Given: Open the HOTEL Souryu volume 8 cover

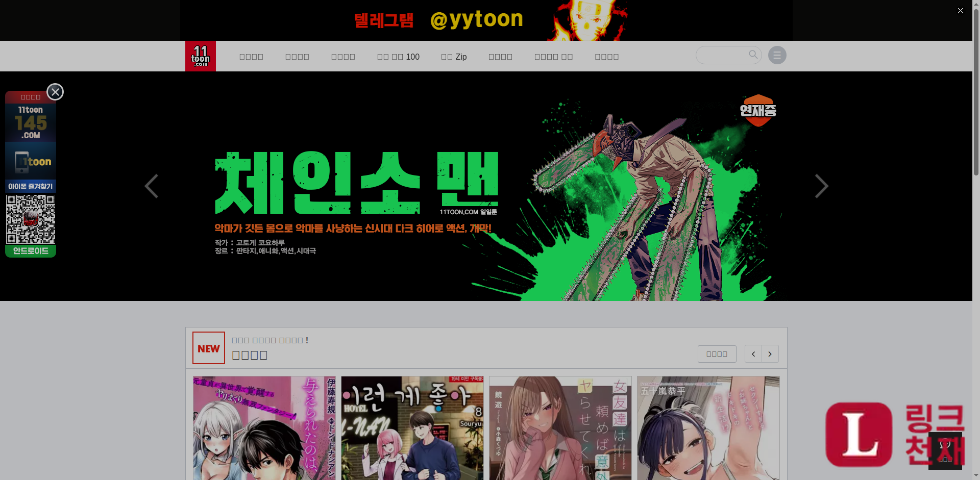Looking at the screenshot, I should click(x=412, y=428).
